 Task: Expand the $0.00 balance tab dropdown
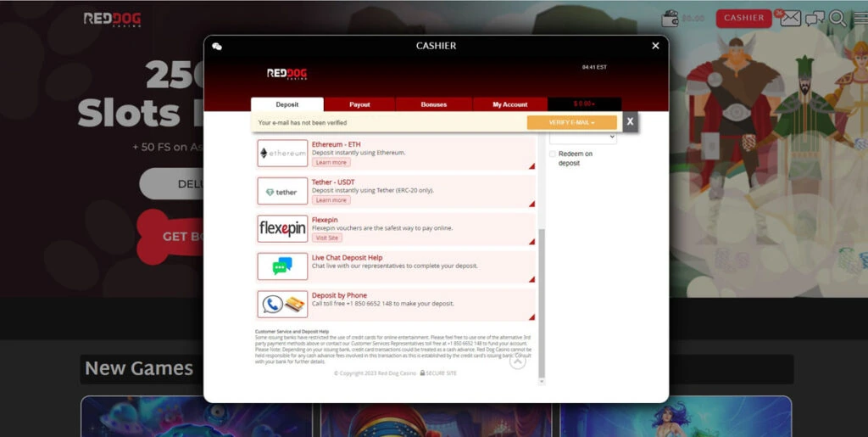(584, 104)
